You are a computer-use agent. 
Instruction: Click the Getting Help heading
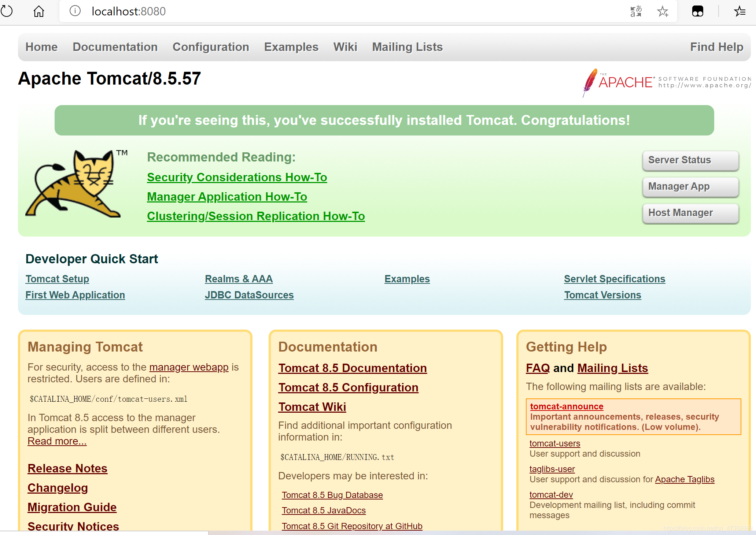[566, 347]
